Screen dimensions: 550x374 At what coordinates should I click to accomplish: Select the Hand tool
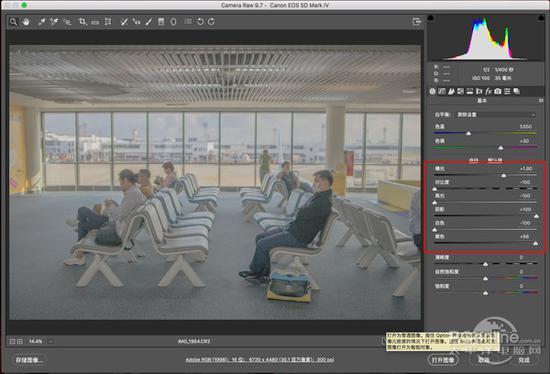pos(26,22)
